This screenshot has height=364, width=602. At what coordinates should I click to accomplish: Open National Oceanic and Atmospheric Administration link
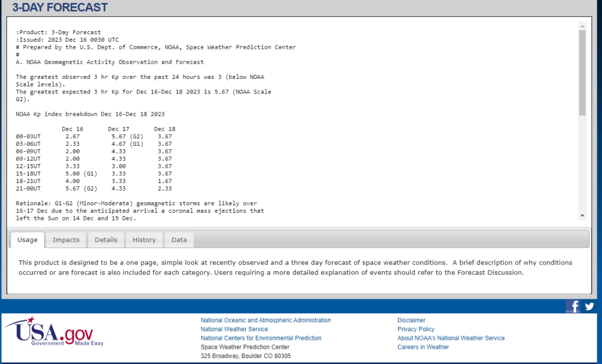tap(266, 320)
